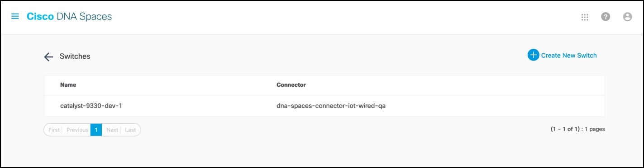The height and width of the screenshot is (168, 644).
Task: Sort by the Name column header
Action: pyautogui.click(x=68, y=85)
